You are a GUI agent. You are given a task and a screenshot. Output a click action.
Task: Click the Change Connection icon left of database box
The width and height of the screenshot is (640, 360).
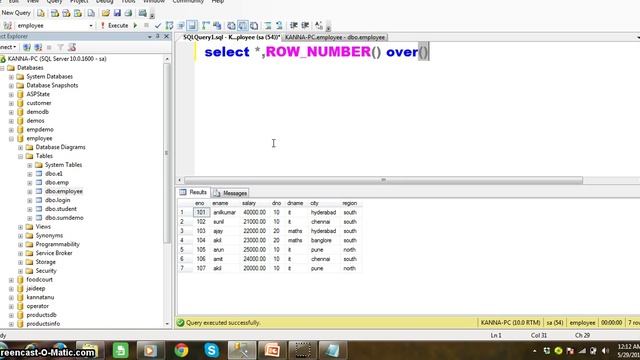point(7,25)
